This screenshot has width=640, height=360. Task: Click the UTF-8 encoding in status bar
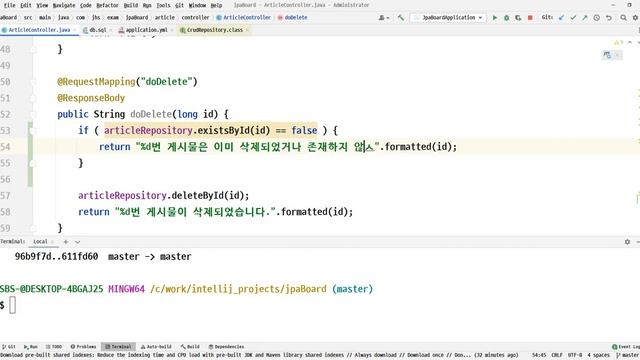click(575, 355)
